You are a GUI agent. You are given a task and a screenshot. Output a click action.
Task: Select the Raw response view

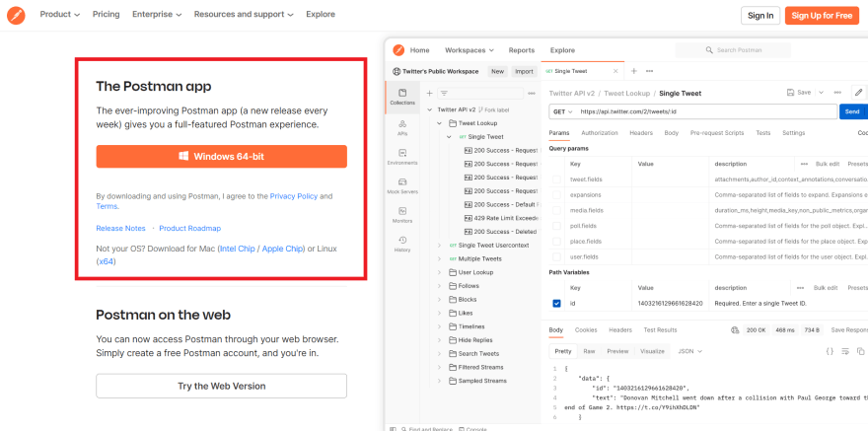589,351
